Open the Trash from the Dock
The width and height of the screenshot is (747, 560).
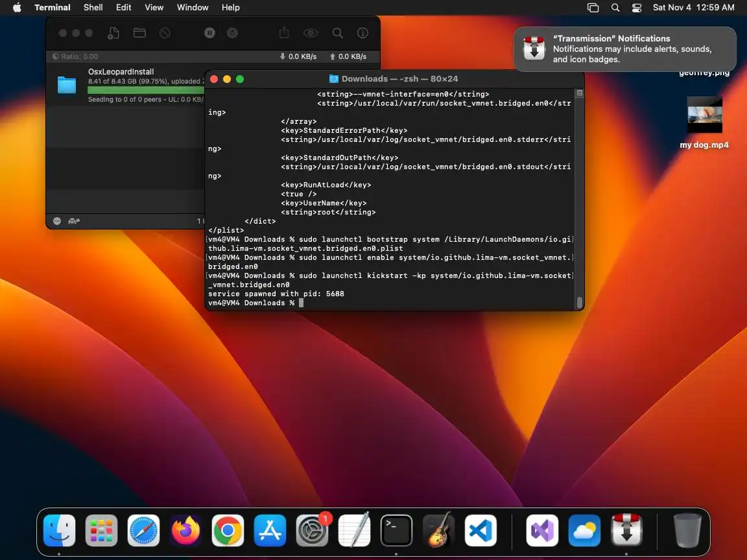[x=687, y=530]
